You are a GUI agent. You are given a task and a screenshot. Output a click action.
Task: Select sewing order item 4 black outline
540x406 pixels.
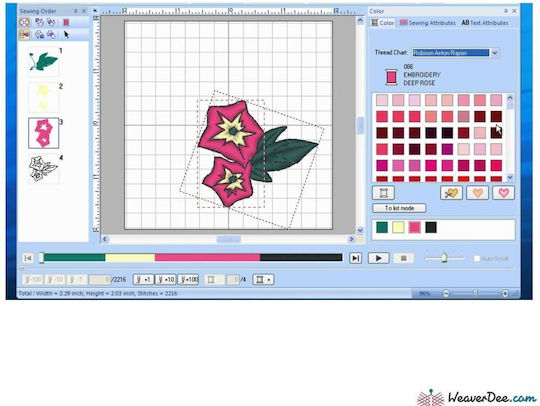[44, 169]
